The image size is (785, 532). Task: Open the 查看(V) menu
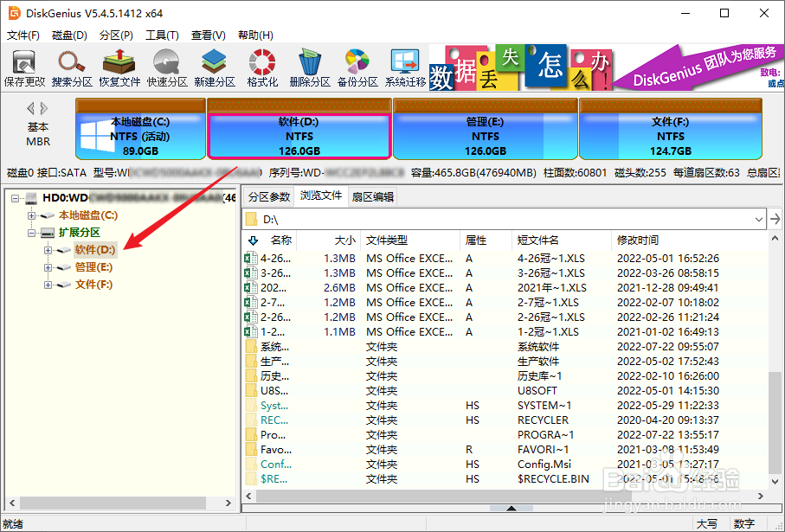click(209, 35)
